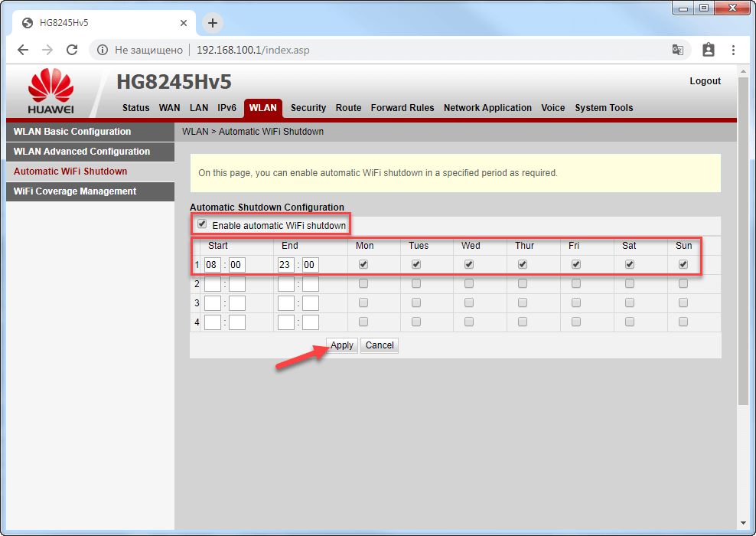Screen dimensions: 756x536
Task: Open WLAN Basic Configuration in the sidebar
Action: (x=72, y=132)
